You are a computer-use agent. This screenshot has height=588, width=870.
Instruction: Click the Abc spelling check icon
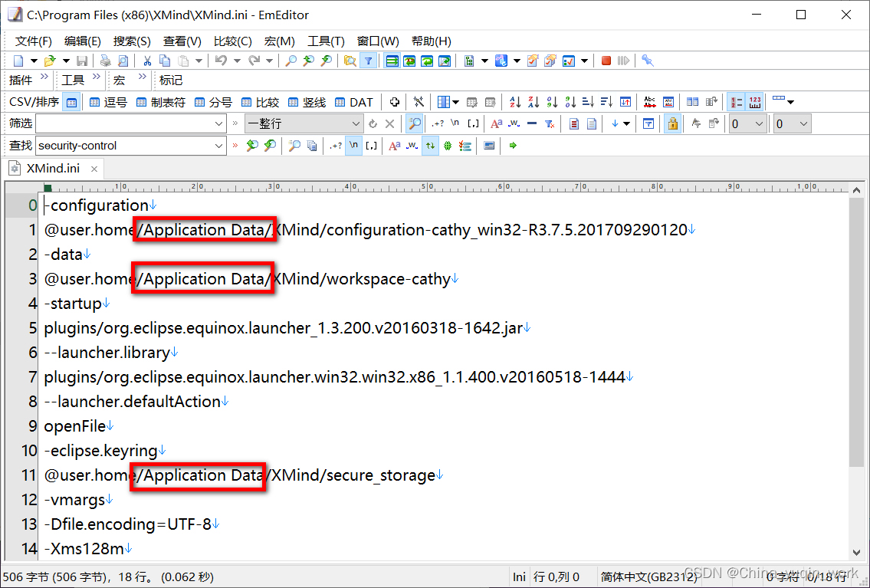click(650, 102)
